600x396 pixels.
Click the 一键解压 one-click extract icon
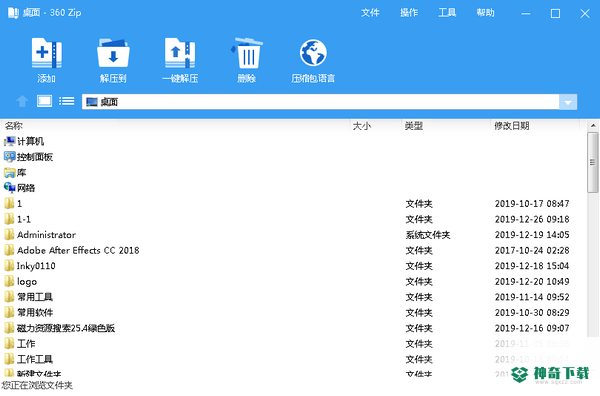click(180, 53)
